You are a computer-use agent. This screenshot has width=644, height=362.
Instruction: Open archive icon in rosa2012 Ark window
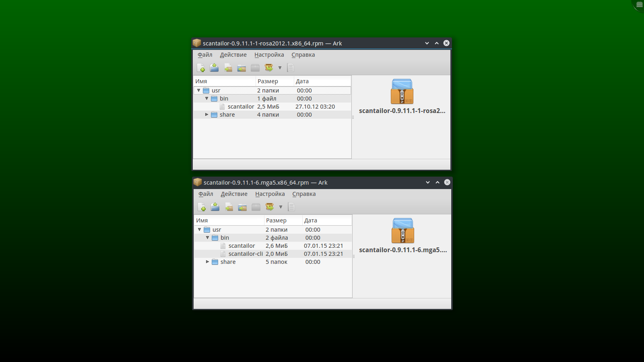(215, 68)
